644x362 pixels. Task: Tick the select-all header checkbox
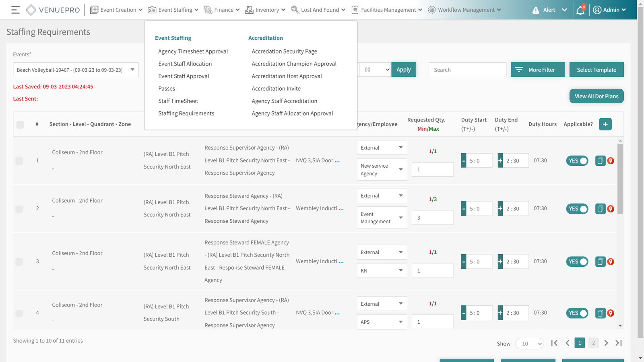tap(20, 125)
